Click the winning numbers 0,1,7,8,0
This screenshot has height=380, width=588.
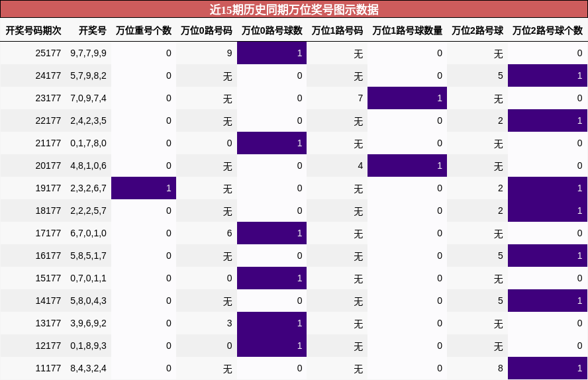click(x=89, y=143)
